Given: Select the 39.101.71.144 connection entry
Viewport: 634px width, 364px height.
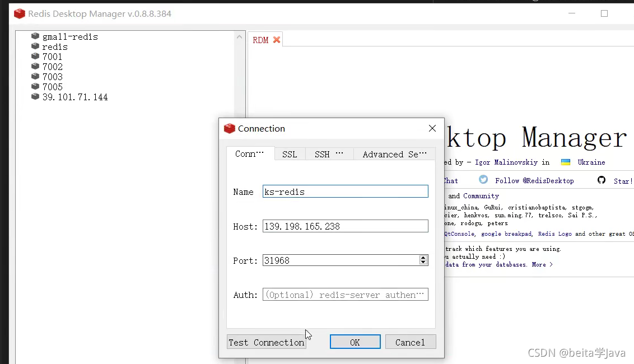Looking at the screenshot, I should (x=75, y=97).
